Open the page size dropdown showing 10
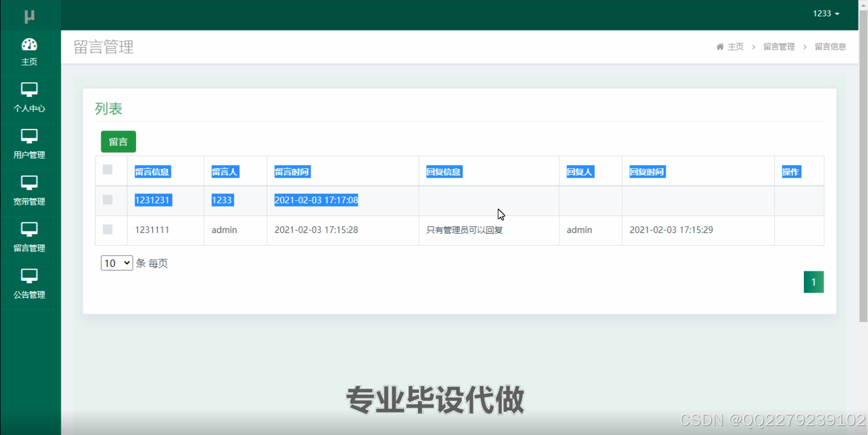Image resolution: width=868 pixels, height=435 pixels. (116, 263)
